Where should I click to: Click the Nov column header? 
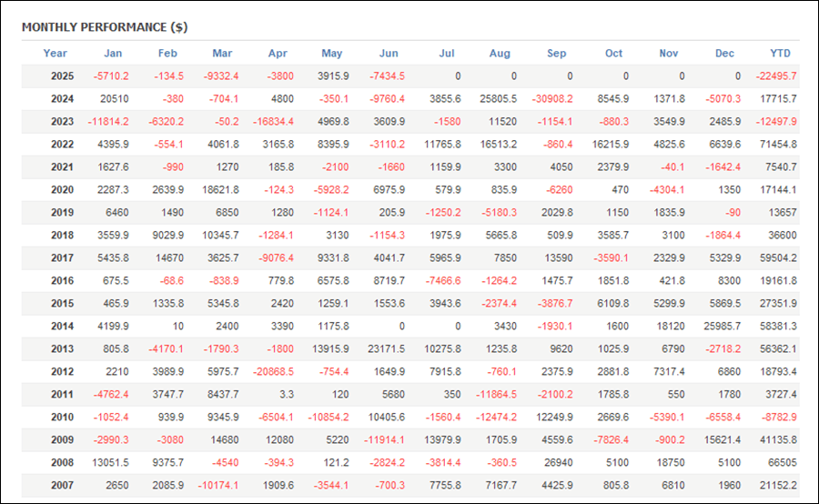pyautogui.click(x=669, y=54)
